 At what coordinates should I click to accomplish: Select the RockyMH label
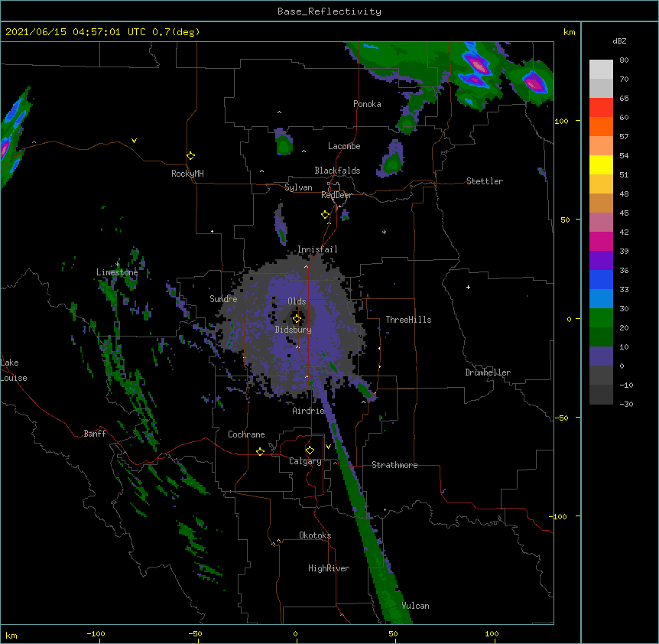tap(187, 174)
